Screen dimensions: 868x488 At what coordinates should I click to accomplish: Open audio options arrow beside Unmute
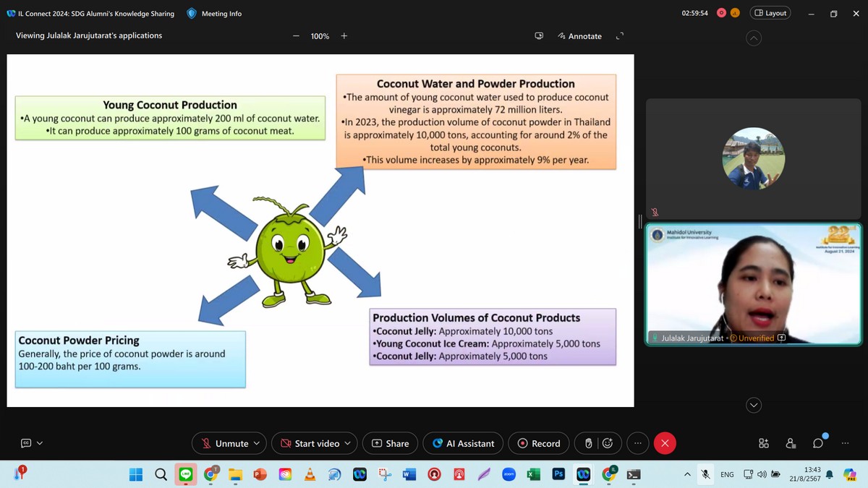pos(257,443)
